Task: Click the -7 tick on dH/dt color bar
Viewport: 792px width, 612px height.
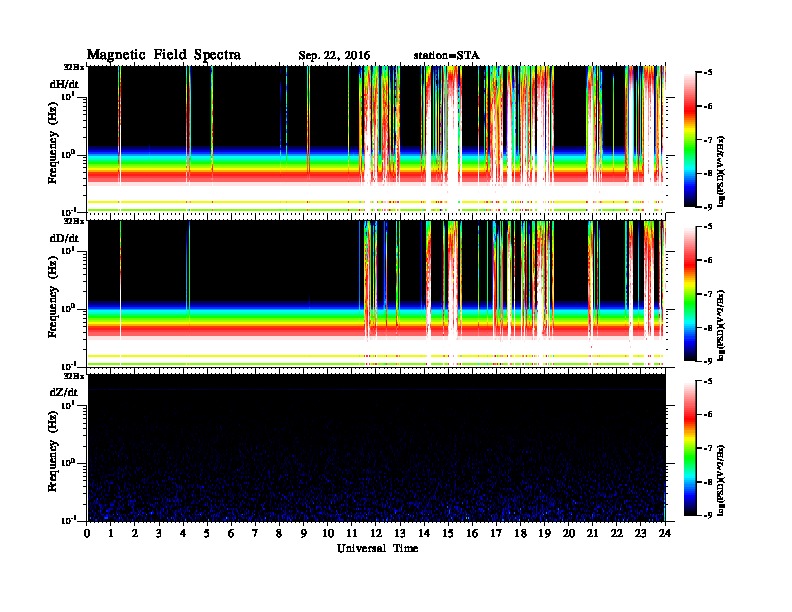Action: [708, 140]
